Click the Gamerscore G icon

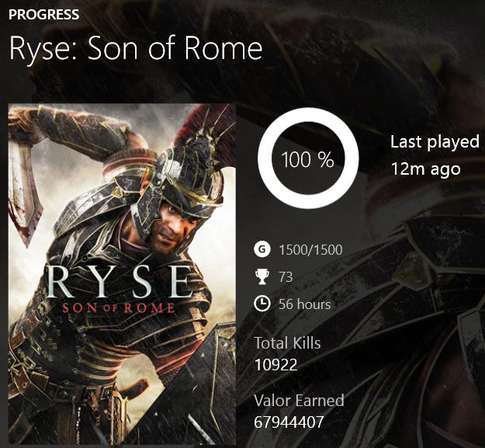262,250
